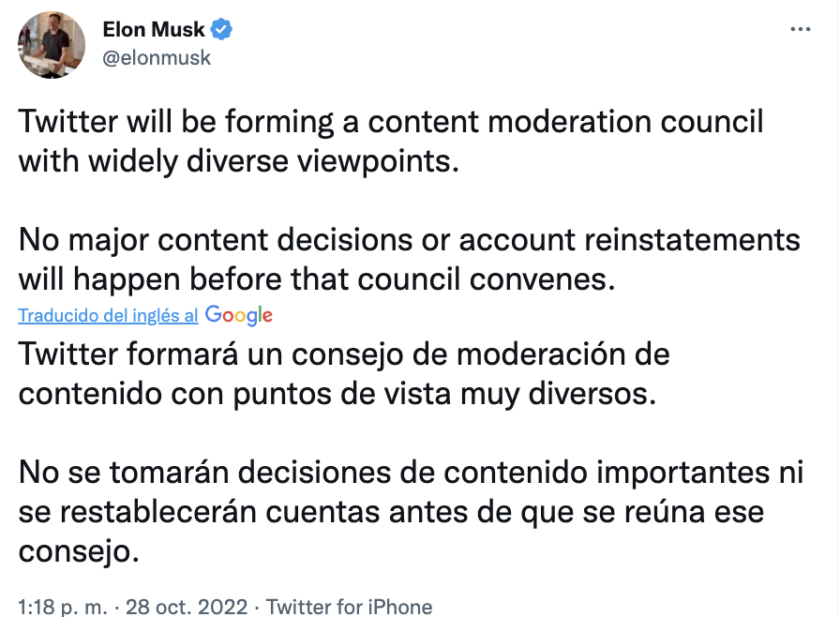
Task: Click the line "Twitter will be forming a content"
Action: coord(391,122)
